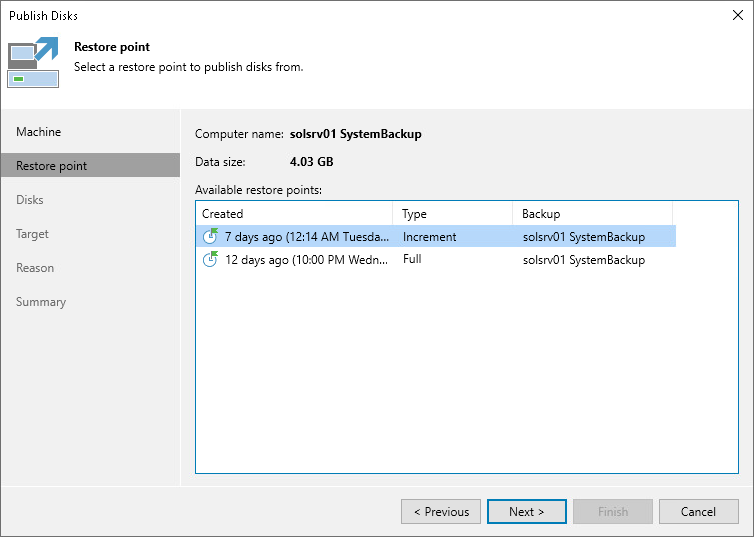Click the Next > button
Image resolution: width=754 pixels, height=537 pixels.
[527, 512]
